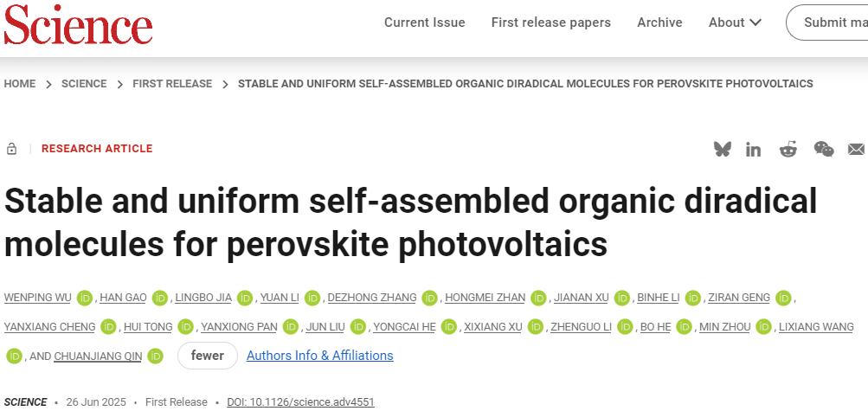
Task: Share article on LinkedIn
Action: 754,149
